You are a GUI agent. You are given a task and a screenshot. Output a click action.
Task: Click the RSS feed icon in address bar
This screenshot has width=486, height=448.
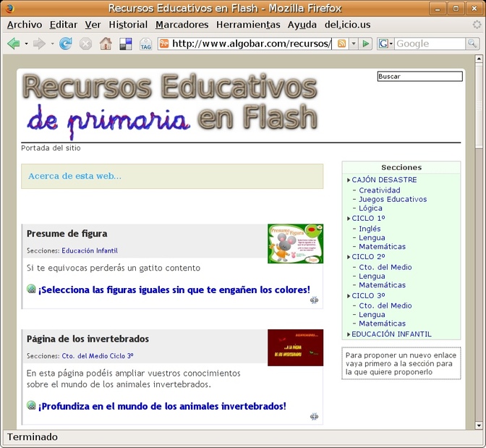tap(342, 43)
